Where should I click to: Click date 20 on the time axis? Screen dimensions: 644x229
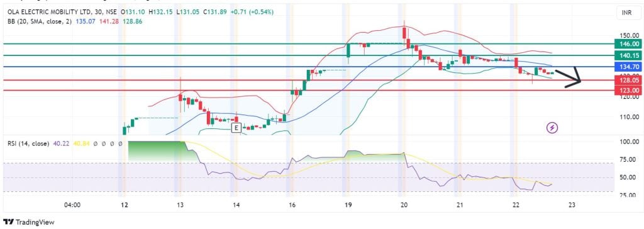404,204
